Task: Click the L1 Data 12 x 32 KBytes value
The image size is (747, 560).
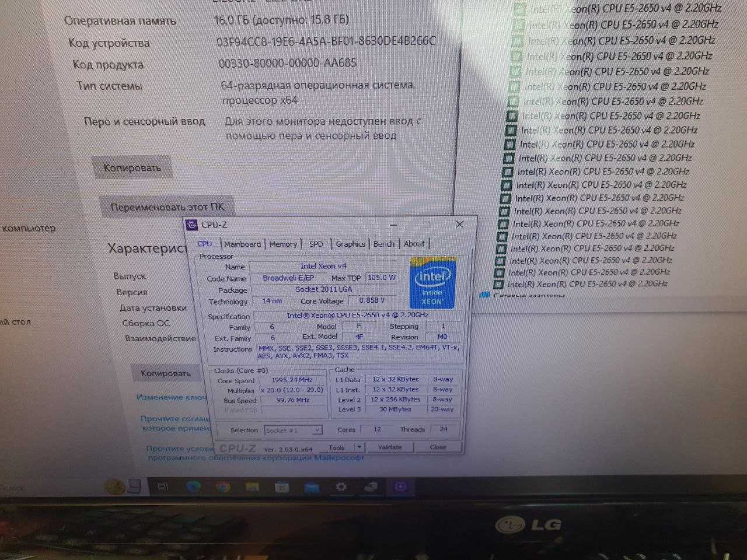Action: (396, 379)
